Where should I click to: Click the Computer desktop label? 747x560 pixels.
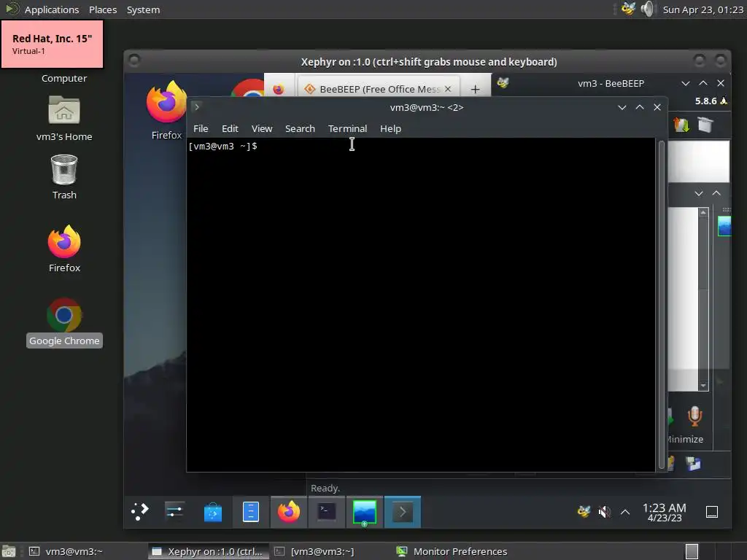click(64, 78)
